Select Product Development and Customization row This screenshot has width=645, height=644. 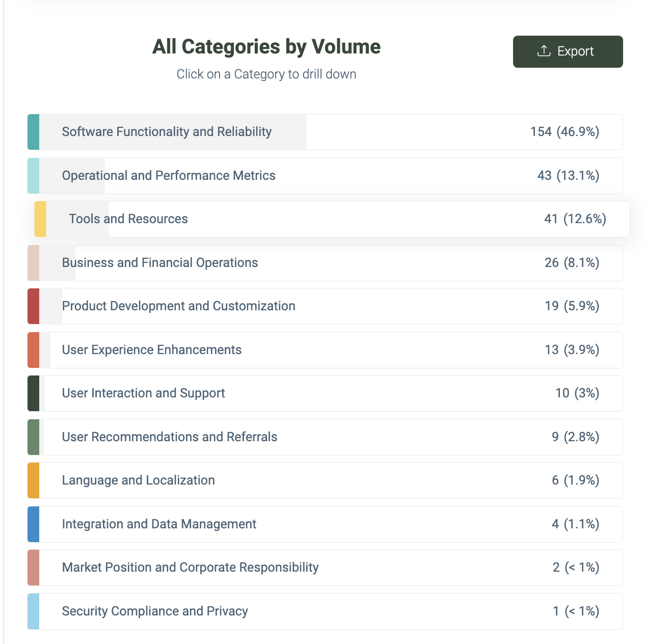click(325, 306)
